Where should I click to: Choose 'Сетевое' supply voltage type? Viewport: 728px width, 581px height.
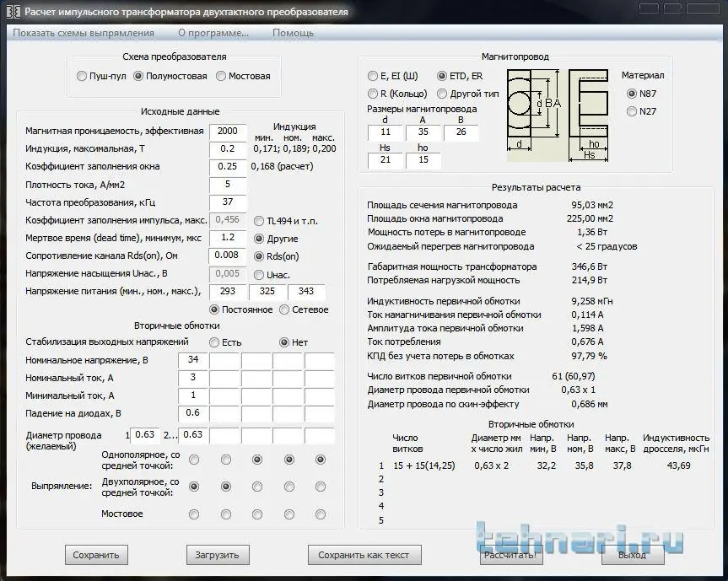[305, 309]
